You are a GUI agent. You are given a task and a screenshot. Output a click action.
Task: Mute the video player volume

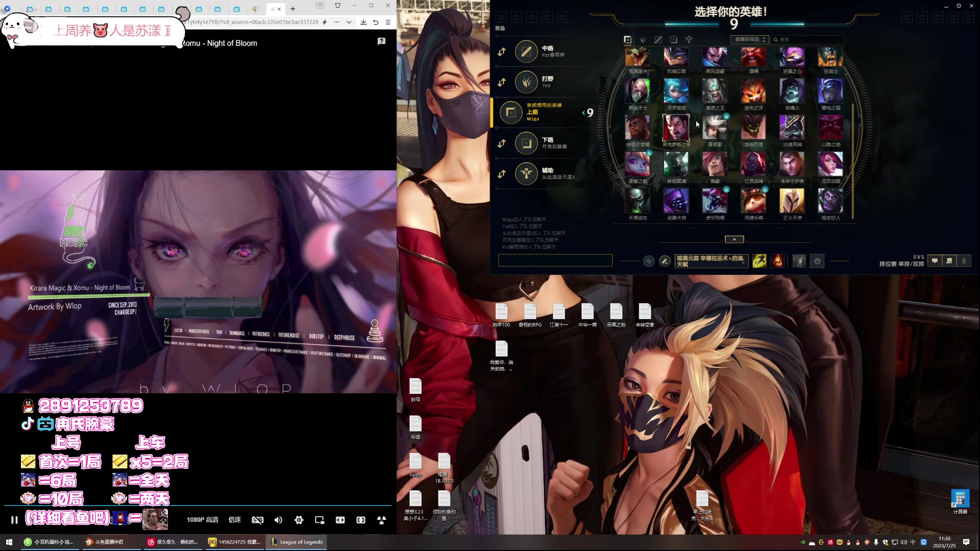pos(278,520)
